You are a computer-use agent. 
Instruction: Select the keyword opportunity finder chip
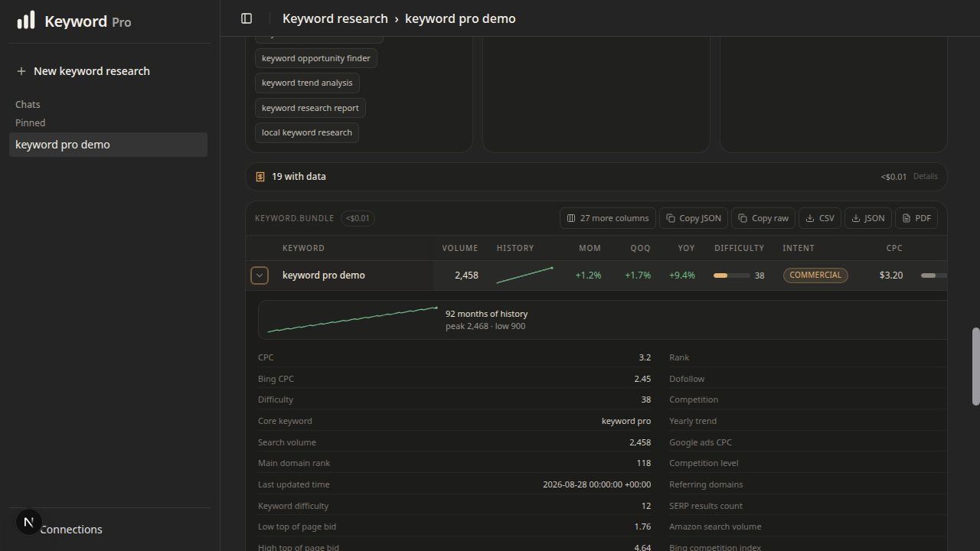tap(316, 58)
